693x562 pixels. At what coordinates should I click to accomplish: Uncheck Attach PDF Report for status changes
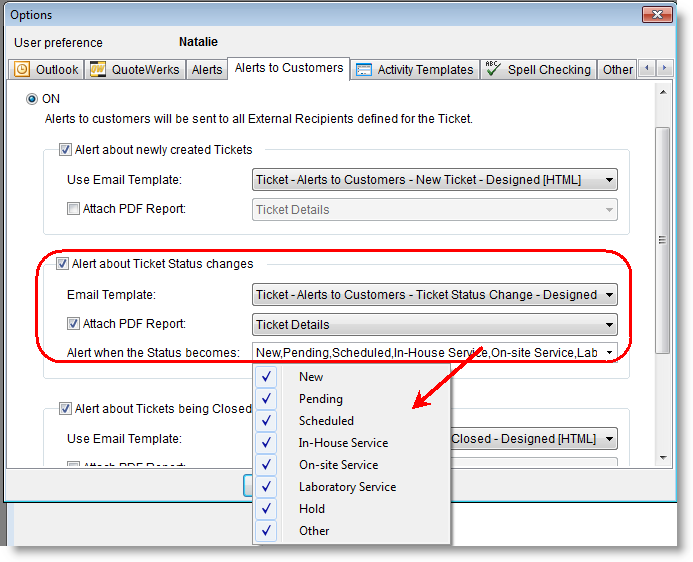(x=74, y=324)
